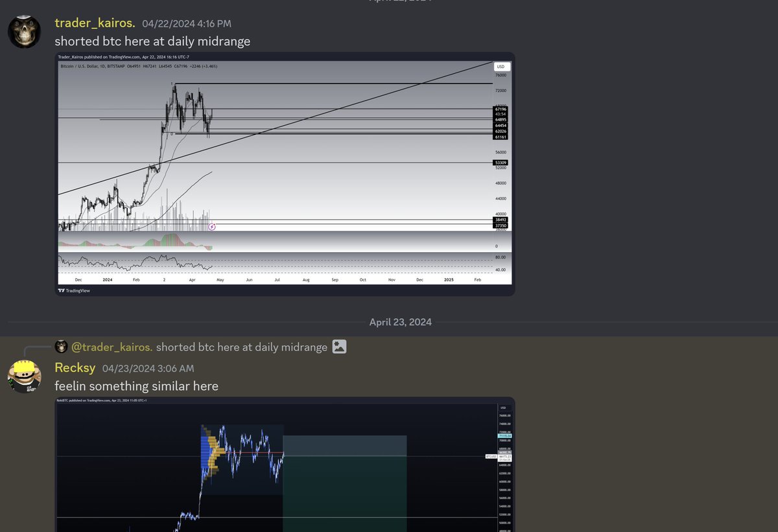Open Recksy's BTC volume profile chart image
778x532 pixels.
(285, 465)
